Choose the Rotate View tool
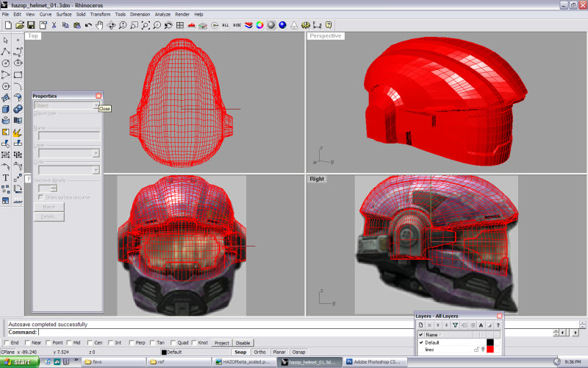Image resolution: width=588 pixels, height=368 pixels. (111, 25)
